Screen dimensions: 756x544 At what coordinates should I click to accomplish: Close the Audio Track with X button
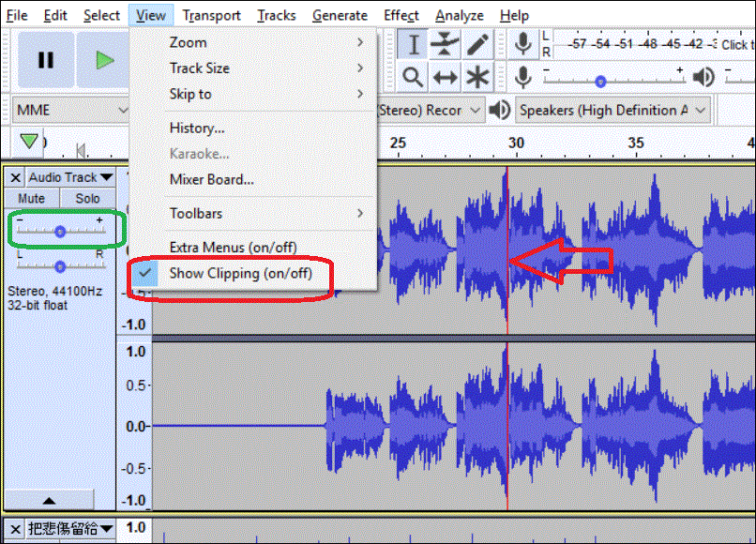(16, 177)
